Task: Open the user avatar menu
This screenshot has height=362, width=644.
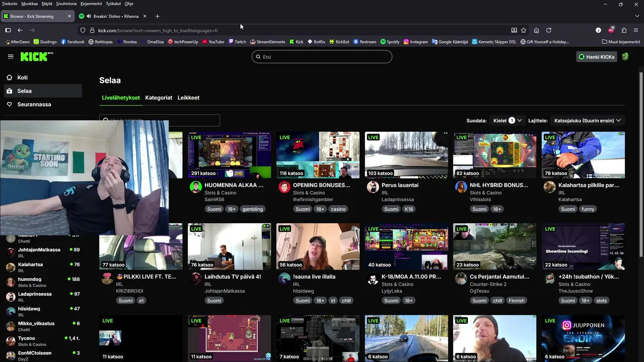Action: 625,57
